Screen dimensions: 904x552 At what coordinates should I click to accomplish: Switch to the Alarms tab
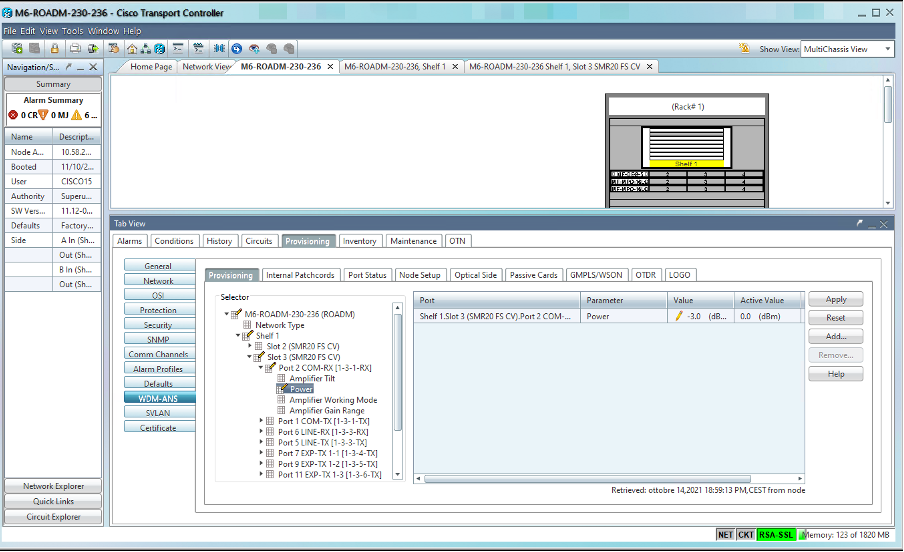pyautogui.click(x=129, y=241)
